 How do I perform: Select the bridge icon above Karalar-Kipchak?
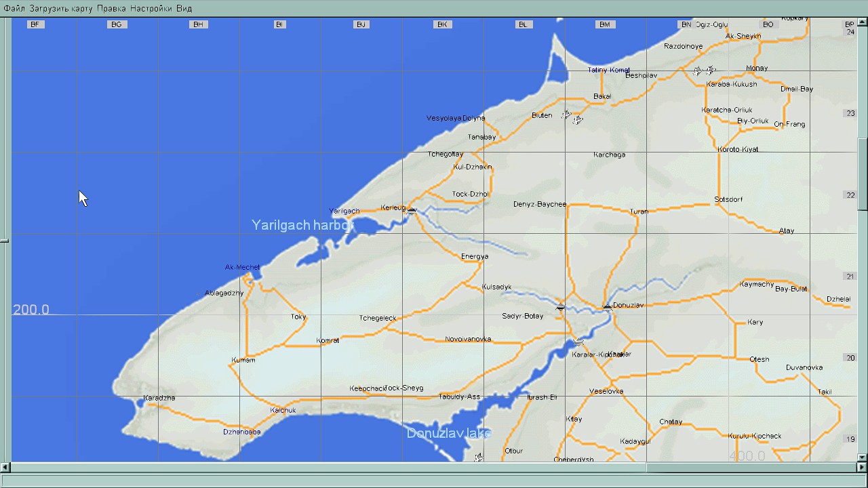click(x=578, y=342)
